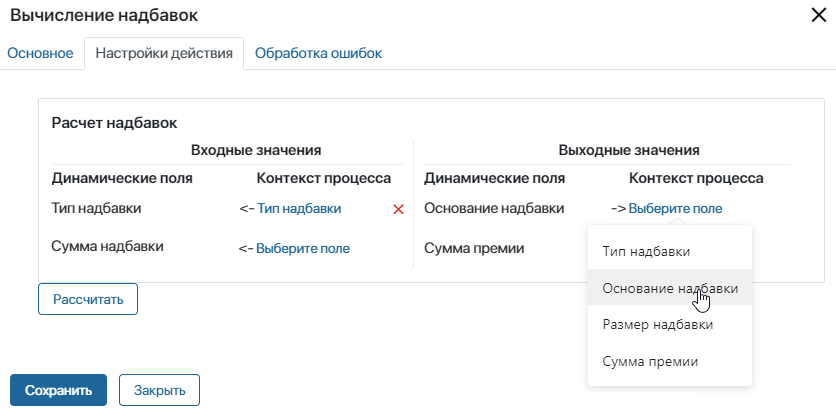Save settings with the Сохранить button
836x414 pixels.
[x=58, y=390]
